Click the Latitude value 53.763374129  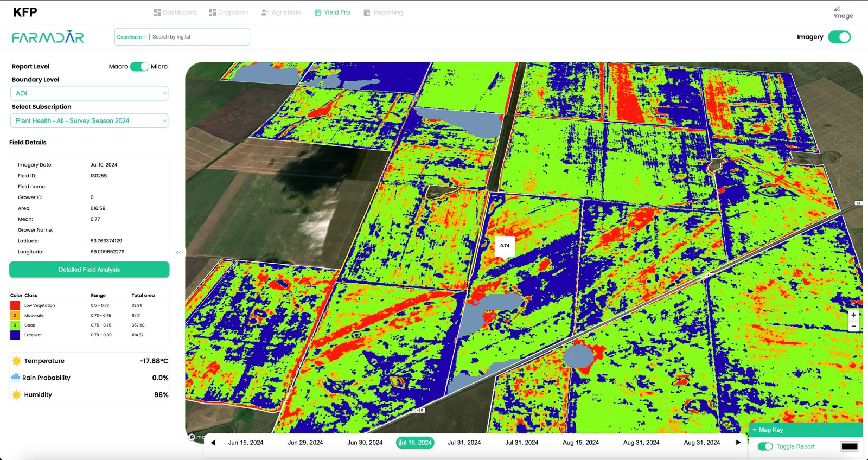[106, 241]
